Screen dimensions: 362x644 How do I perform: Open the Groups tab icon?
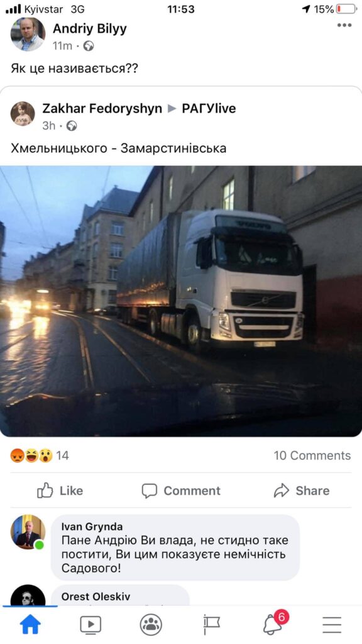[151, 625]
